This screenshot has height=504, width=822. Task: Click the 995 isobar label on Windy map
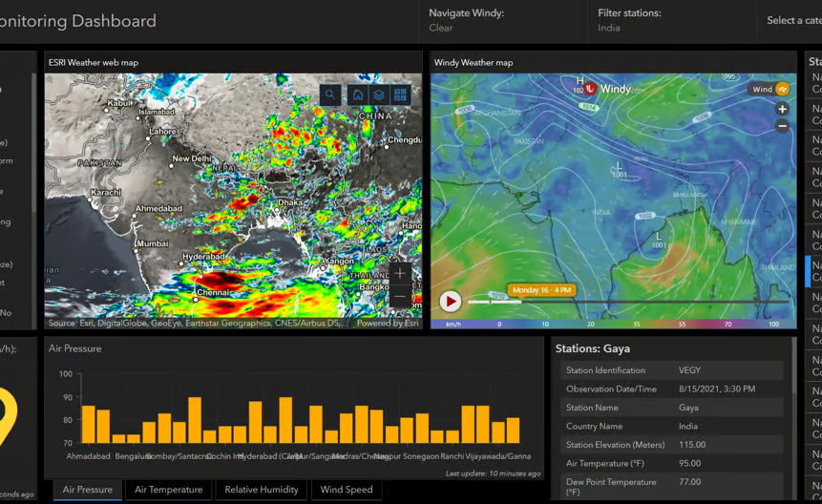pos(729,76)
